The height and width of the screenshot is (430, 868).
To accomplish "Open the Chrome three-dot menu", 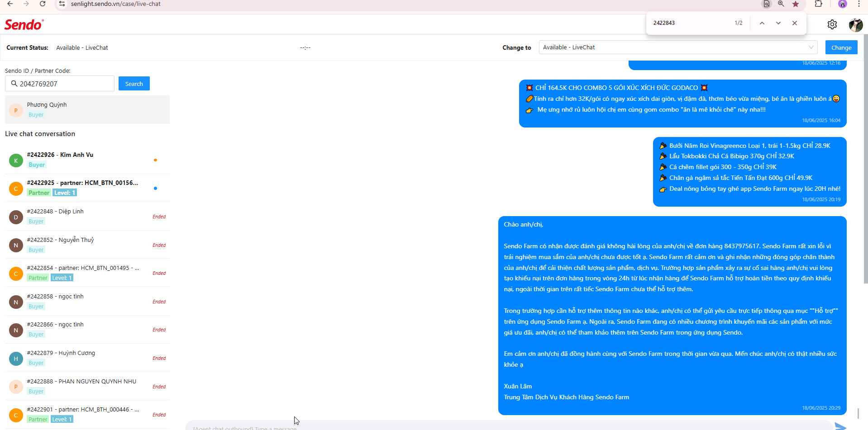I will tap(859, 4).
